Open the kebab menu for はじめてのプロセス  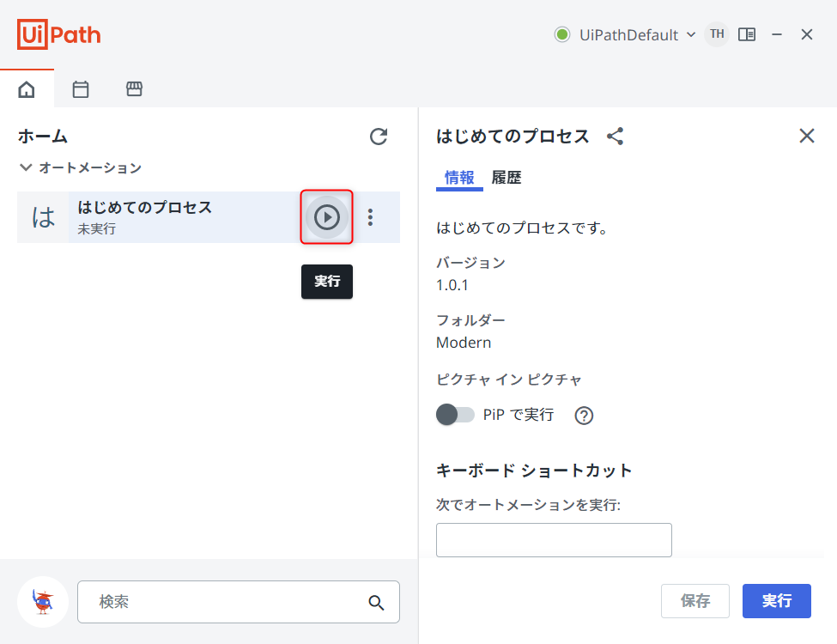pyautogui.click(x=371, y=217)
